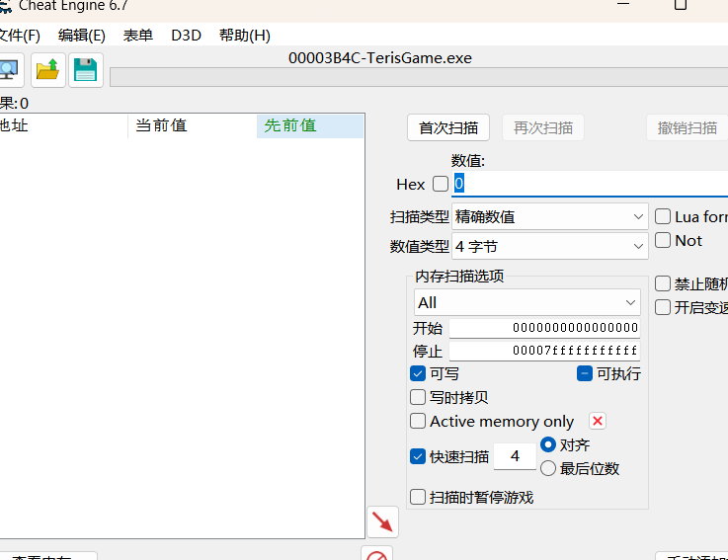This screenshot has width=728, height=560.
Task: Expand the All memory region dropdown
Action: (x=527, y=302)
